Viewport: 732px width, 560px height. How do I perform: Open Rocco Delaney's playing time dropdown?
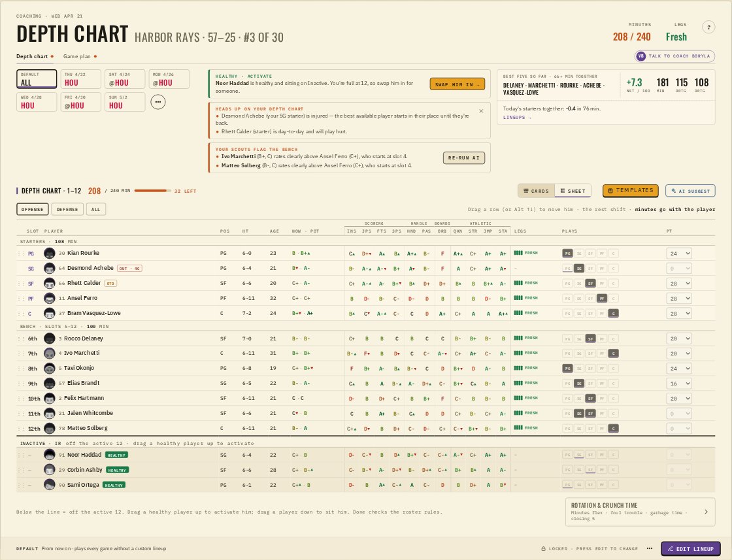coord(679,338)
